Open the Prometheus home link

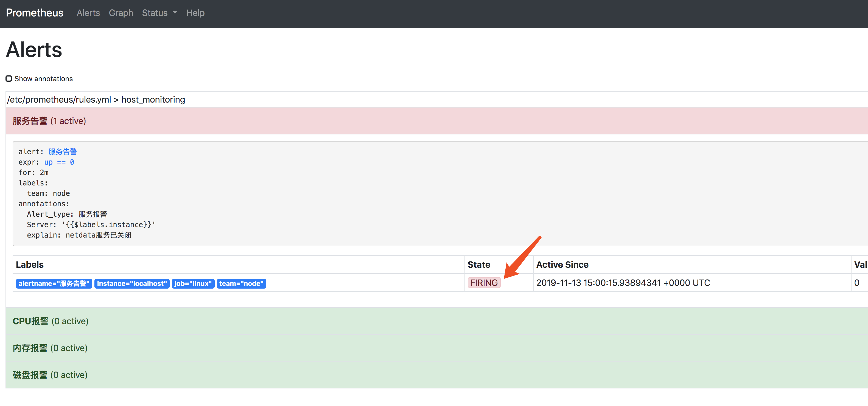[34, 13]
